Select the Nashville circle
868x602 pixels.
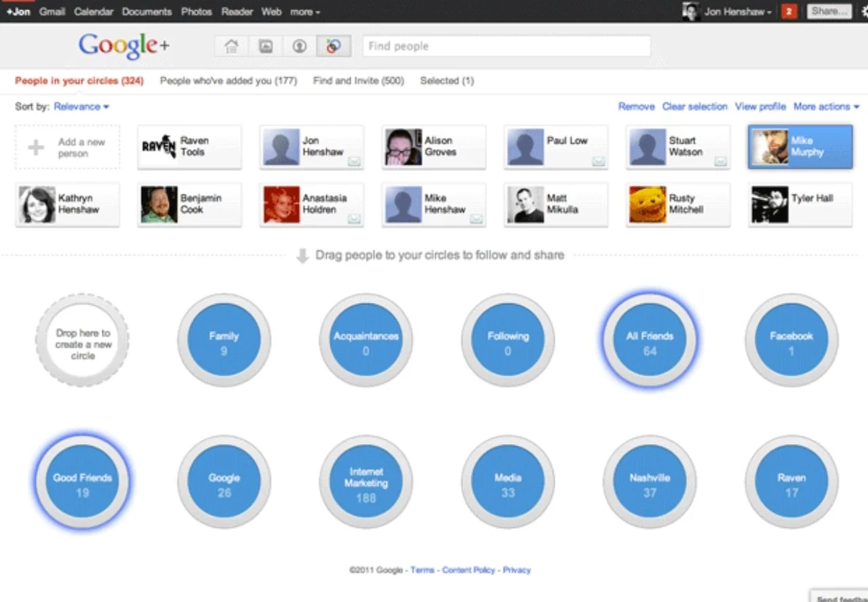[x=650, y=482]
